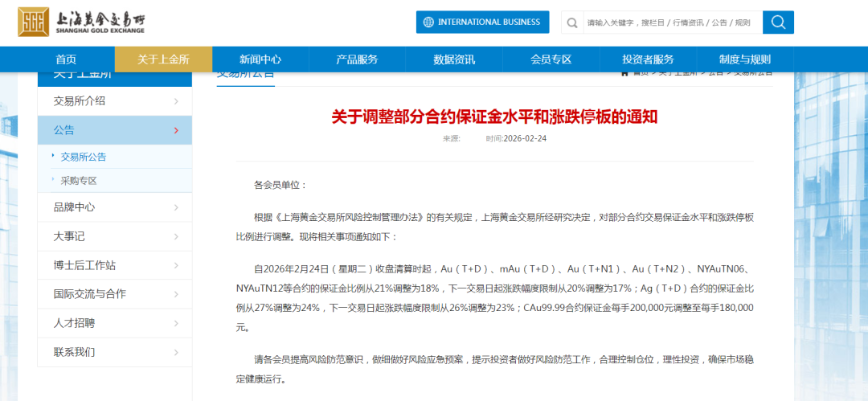Expand the chevron beside 联系我们
The width and height of the screenshot is (868, 401).
(176, 352)
